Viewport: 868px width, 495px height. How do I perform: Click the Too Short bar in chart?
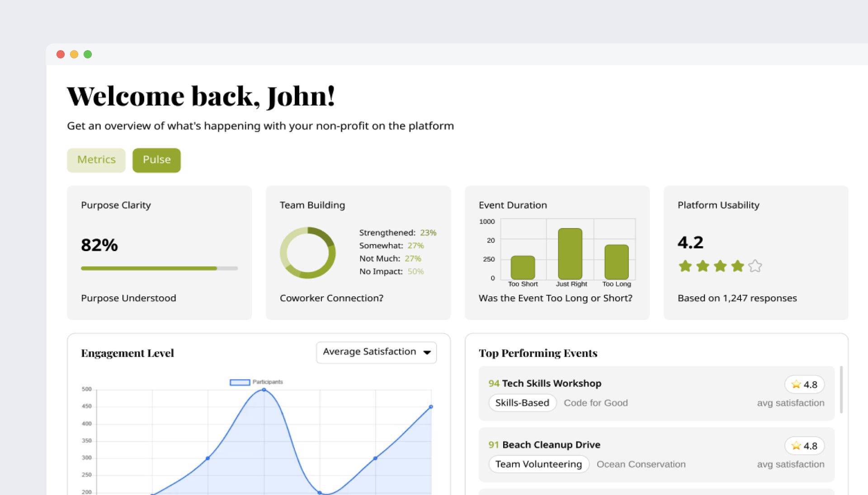point(523,267)
